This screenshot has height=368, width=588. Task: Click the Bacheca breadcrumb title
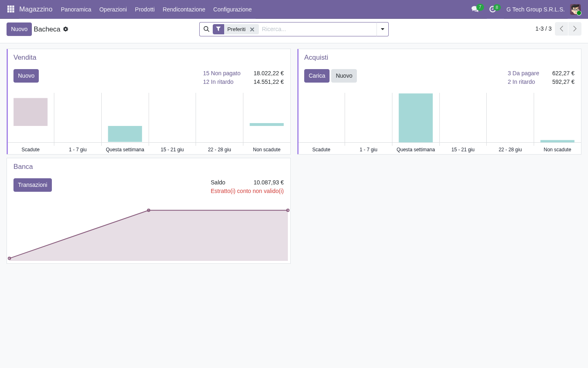[47, 29]
